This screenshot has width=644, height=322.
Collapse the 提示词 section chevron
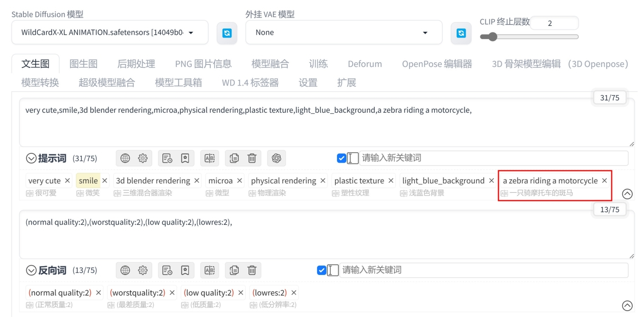(x=31, y=158)
